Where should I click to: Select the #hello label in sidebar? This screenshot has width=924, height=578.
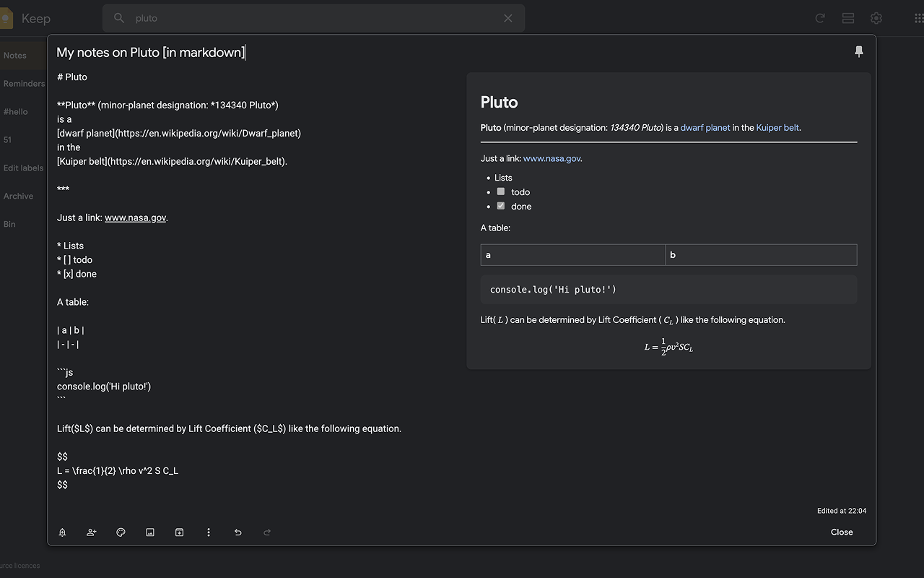(15, 112)
